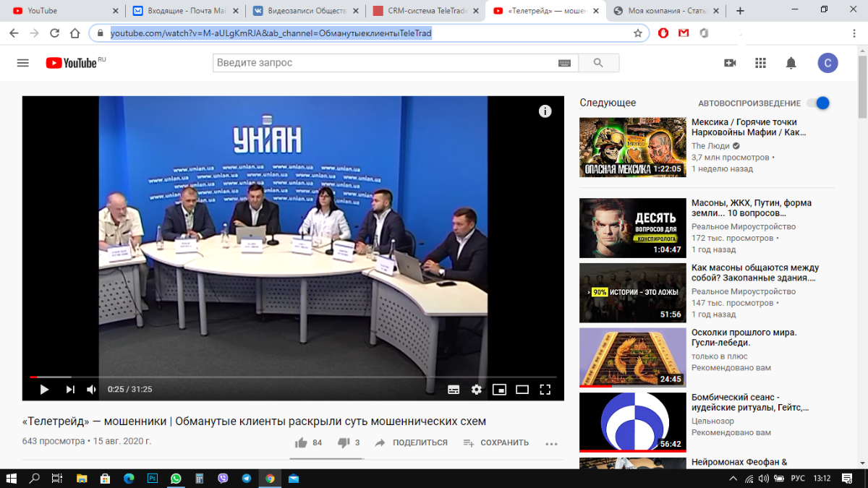Open the Мексика / Горячие точки video title
This screenshot has width=868, height=488.
point(749,127)
